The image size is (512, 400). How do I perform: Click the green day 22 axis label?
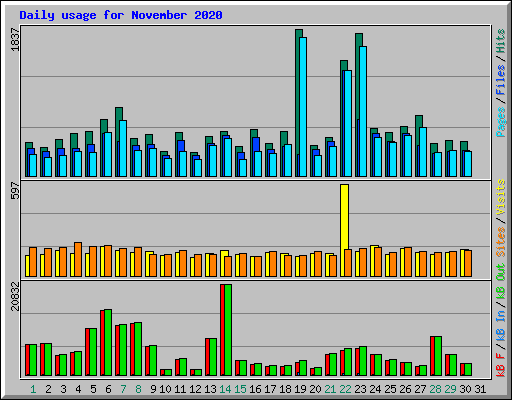345,389
